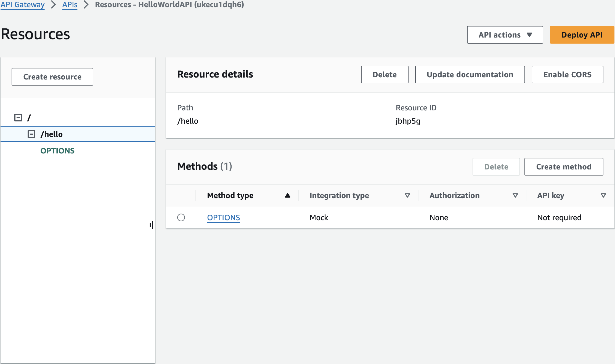Click the Integration type sort arrow
This screenshot has height=364, width=615.
click(407, 195)
